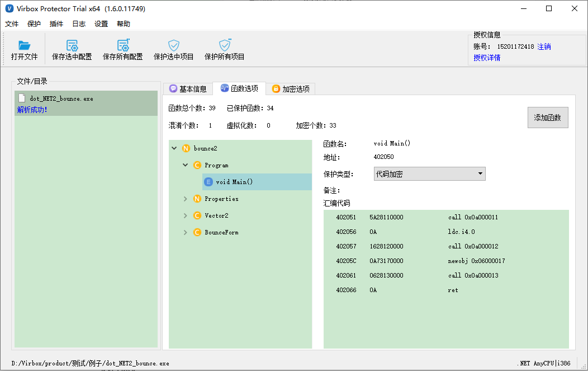
Task: Click the dot_NET2_bounce.exe file icon
Action: tap(22, 98)
